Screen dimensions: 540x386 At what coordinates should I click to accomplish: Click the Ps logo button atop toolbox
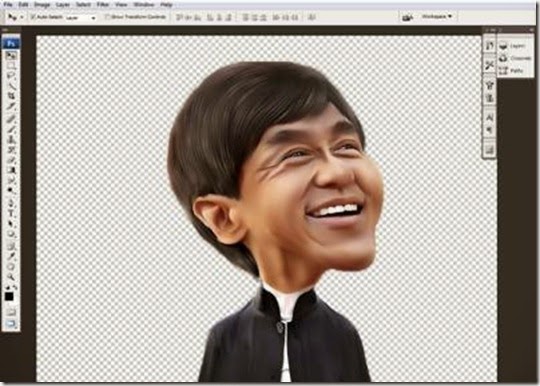pos(11,43)
